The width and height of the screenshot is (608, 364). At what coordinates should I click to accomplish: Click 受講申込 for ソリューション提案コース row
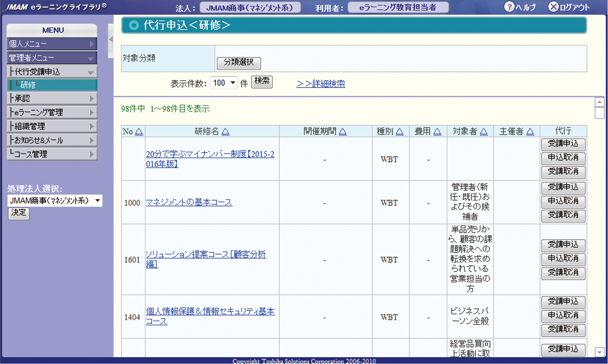[x=563, y=245]
